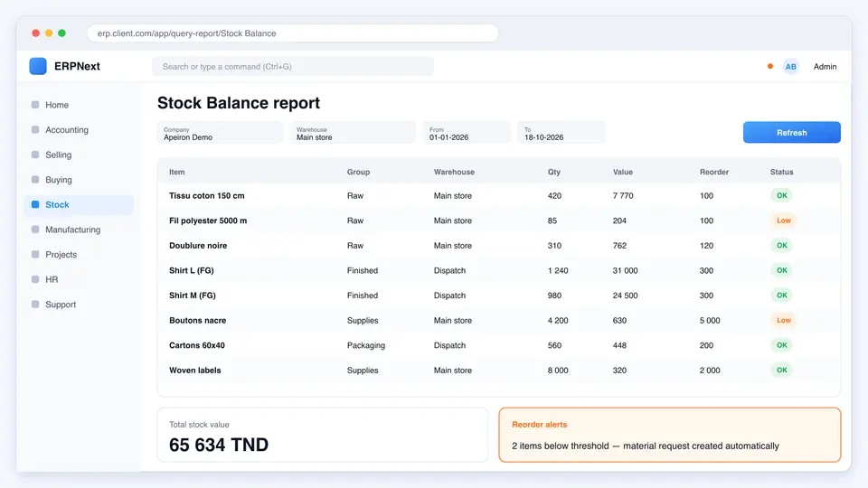This screenshot has height=488, width=868.
Task: Navigate to the Buying module
Action: 59,180
